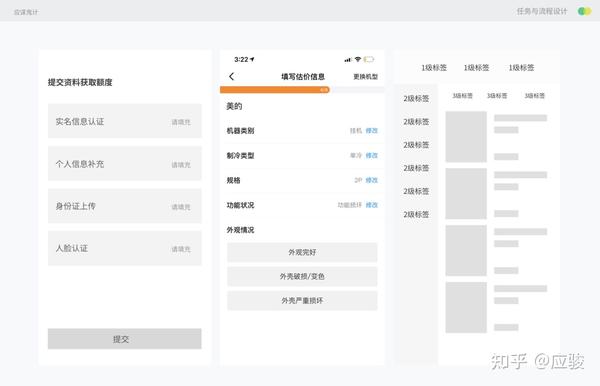600x386 pixels.
Task: Select the 外观完好 option
Action: [x=302, y=252]
